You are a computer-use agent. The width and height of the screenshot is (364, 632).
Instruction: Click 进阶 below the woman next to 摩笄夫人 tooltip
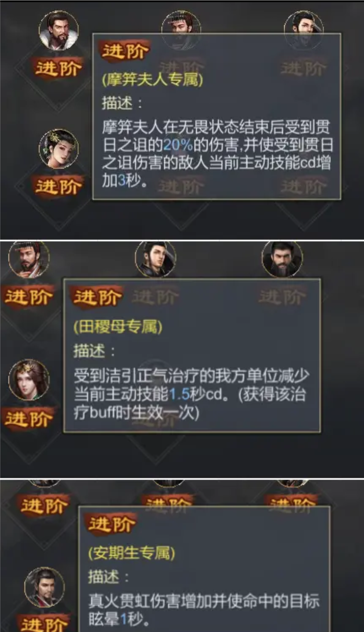point(58,187)
